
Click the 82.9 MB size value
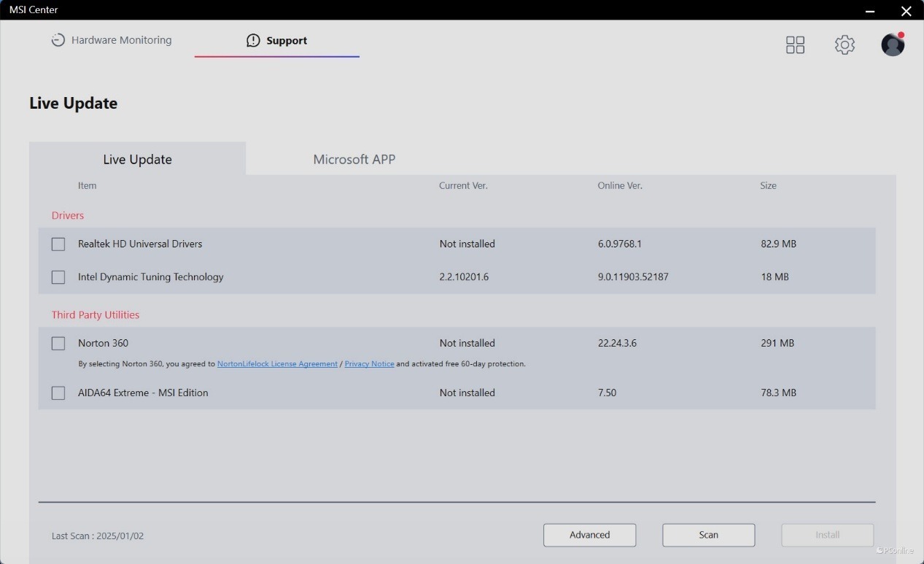point(778,244)
